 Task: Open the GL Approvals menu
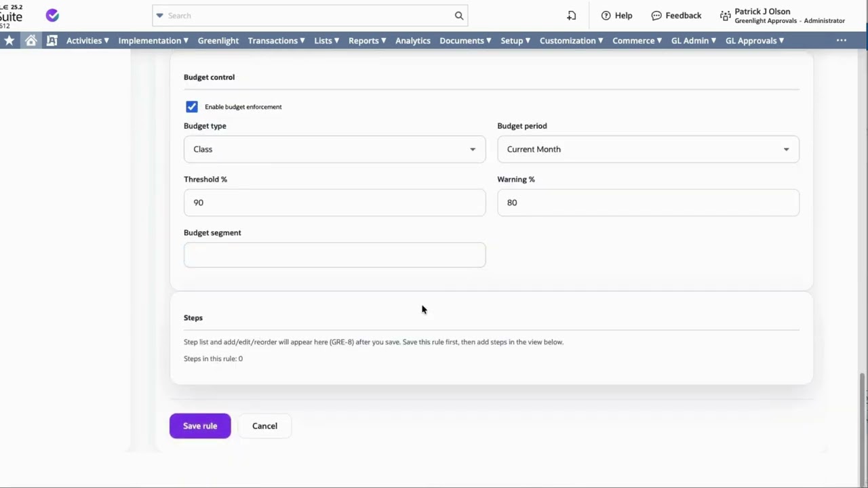click(755, 41)
